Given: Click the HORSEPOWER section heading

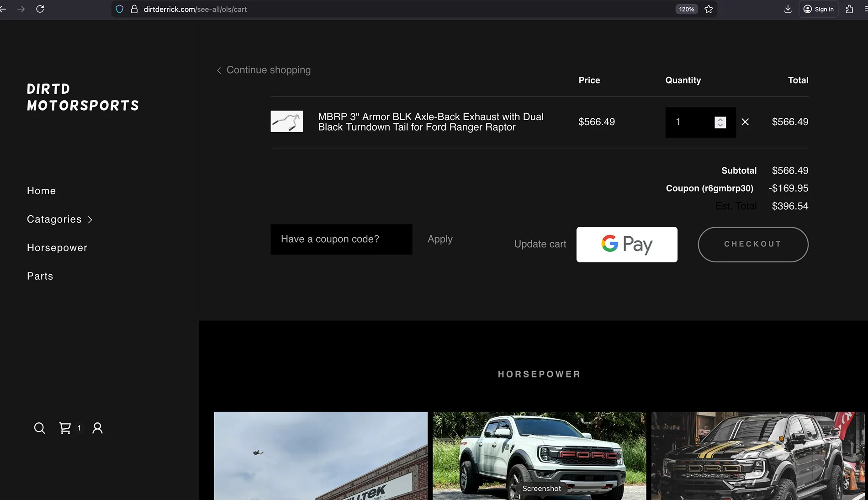Looking at the screenshot, I should coord(540,374).
